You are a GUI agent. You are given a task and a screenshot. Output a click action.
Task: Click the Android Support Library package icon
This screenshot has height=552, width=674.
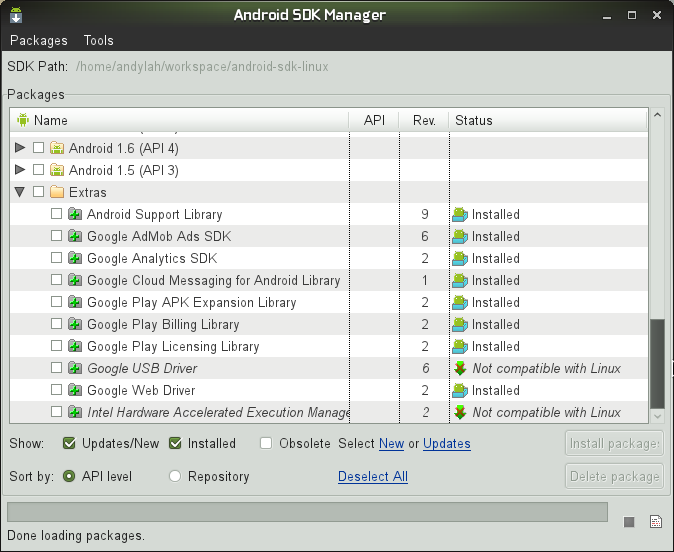coord(75,214)
